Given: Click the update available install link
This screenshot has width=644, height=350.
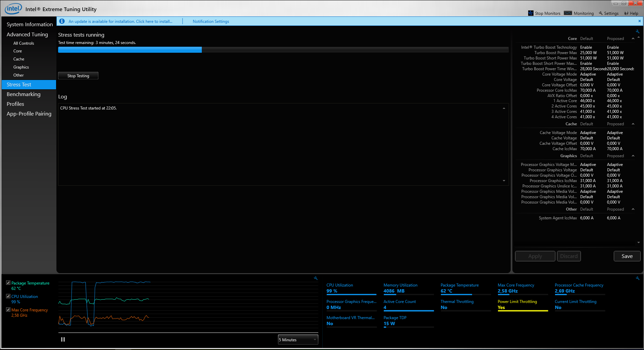Looking at the screenshot, I should pyautogui.click(x=120, y=21).
